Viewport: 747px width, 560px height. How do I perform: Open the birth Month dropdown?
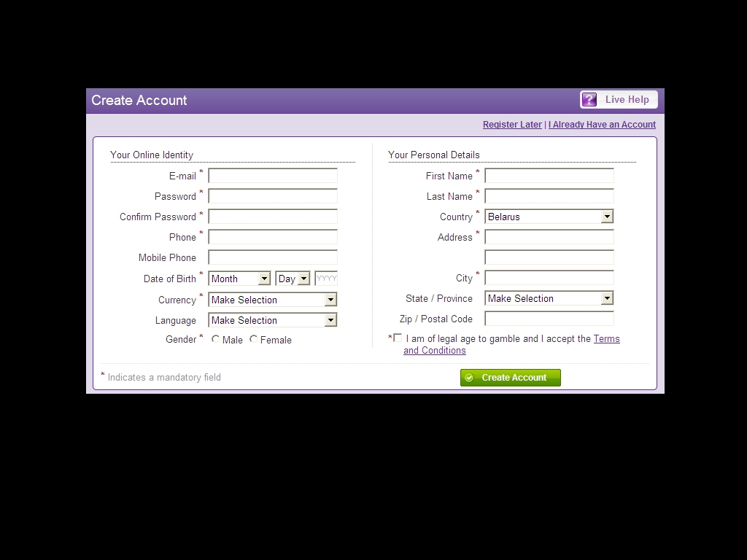tap(239, 279)
